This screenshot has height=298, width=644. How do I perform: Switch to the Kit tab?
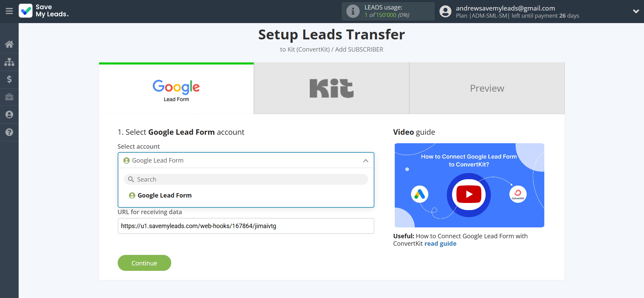(x=332, y=88)
